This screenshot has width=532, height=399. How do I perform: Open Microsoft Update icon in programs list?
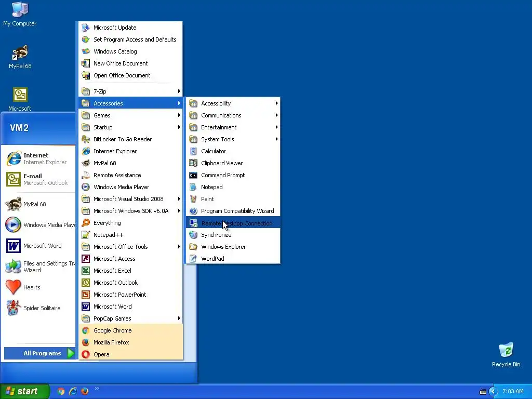pos(86,28)
